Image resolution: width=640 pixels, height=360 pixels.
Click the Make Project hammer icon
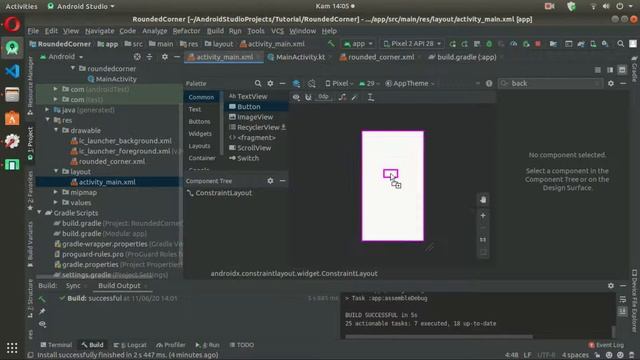tap(331, 43)
